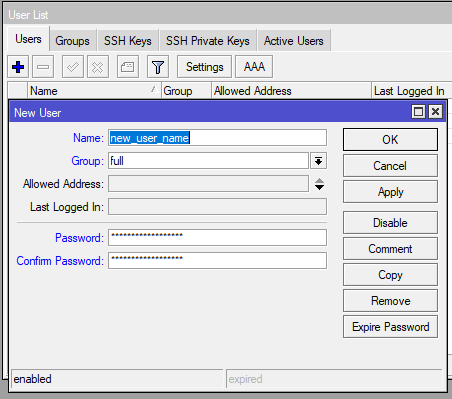Sort by Last Logged In column header

tap(412, 91)
